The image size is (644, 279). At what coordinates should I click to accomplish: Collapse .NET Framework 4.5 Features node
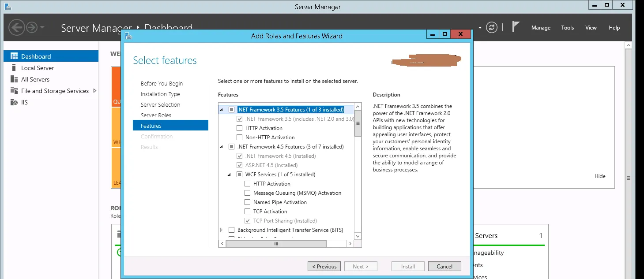222,147
